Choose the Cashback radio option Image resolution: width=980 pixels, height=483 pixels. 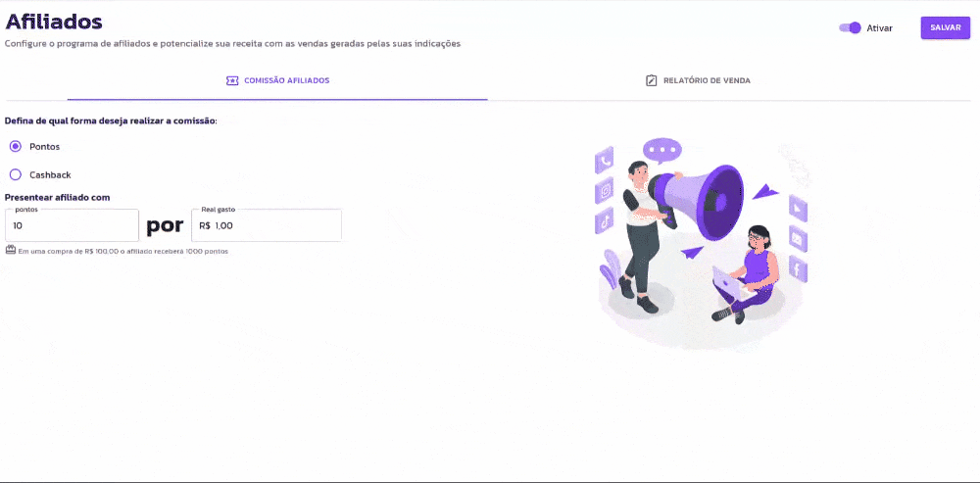coord(16,175)
